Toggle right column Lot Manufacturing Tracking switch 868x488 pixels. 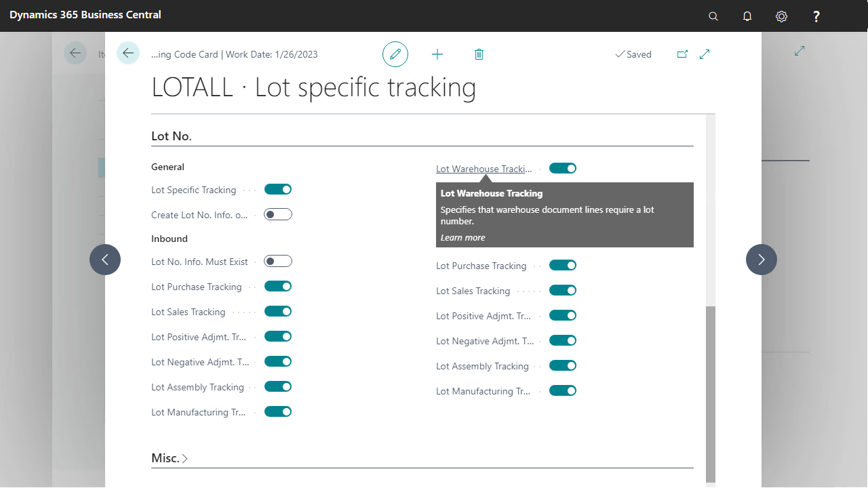(563, 390)
